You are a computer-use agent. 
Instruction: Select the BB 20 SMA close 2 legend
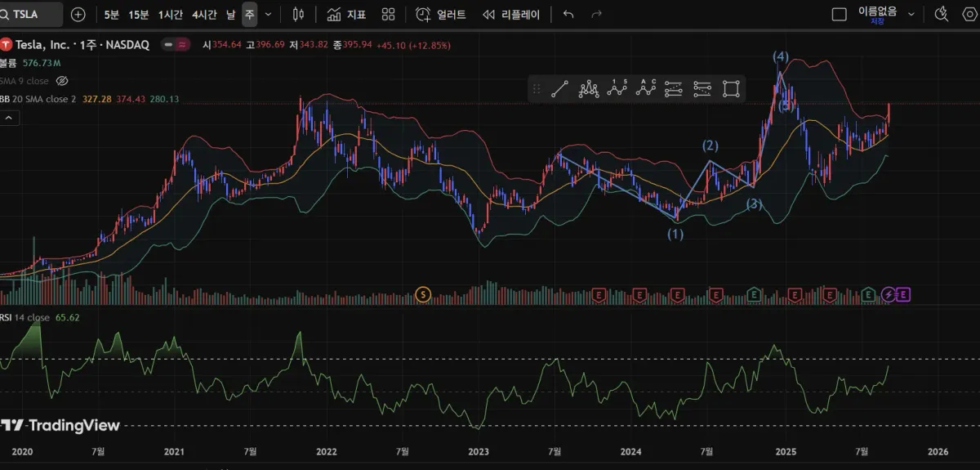[x=38, y=99]
